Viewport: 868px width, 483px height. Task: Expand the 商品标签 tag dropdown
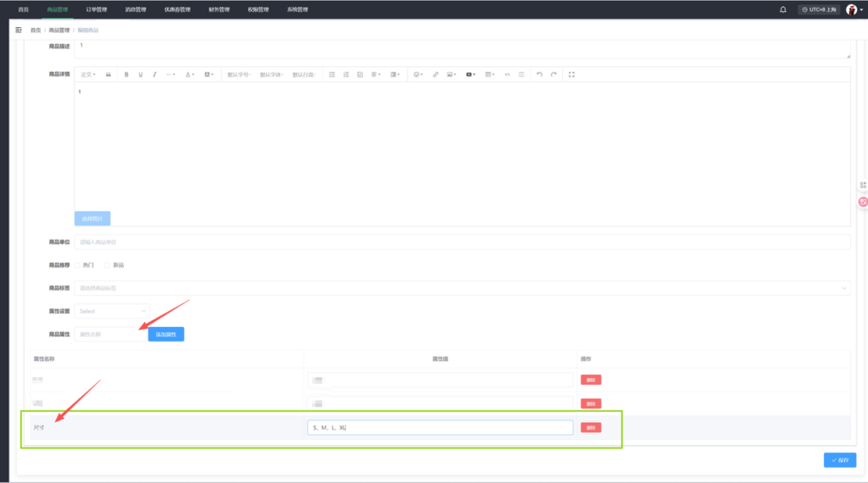(462, 288)
